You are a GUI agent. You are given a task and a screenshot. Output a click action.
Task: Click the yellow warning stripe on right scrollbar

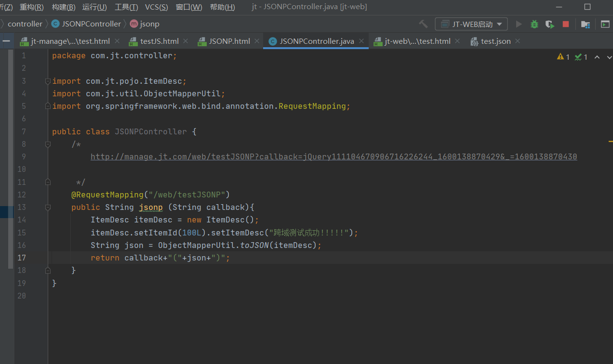coord(611,142)
